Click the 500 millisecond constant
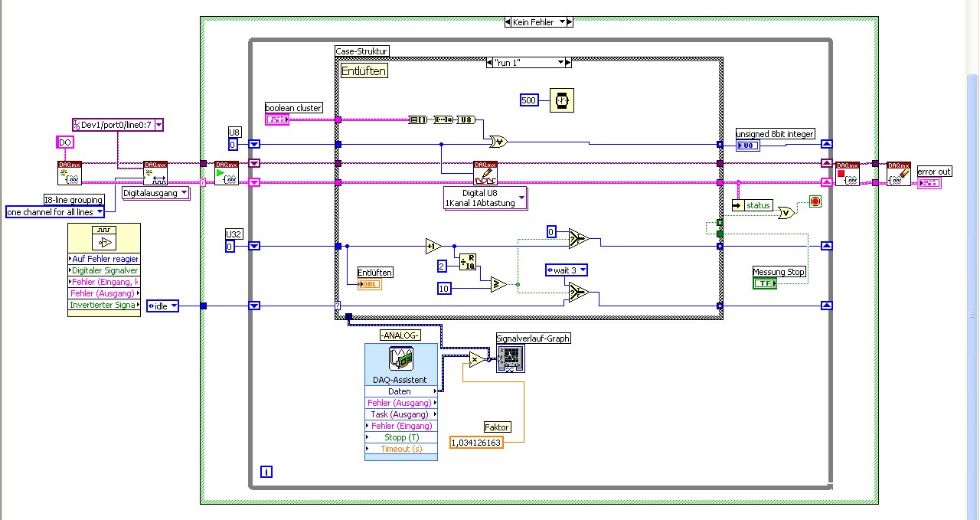This screenshot has height=520, width=980. (x=529, y=100)
